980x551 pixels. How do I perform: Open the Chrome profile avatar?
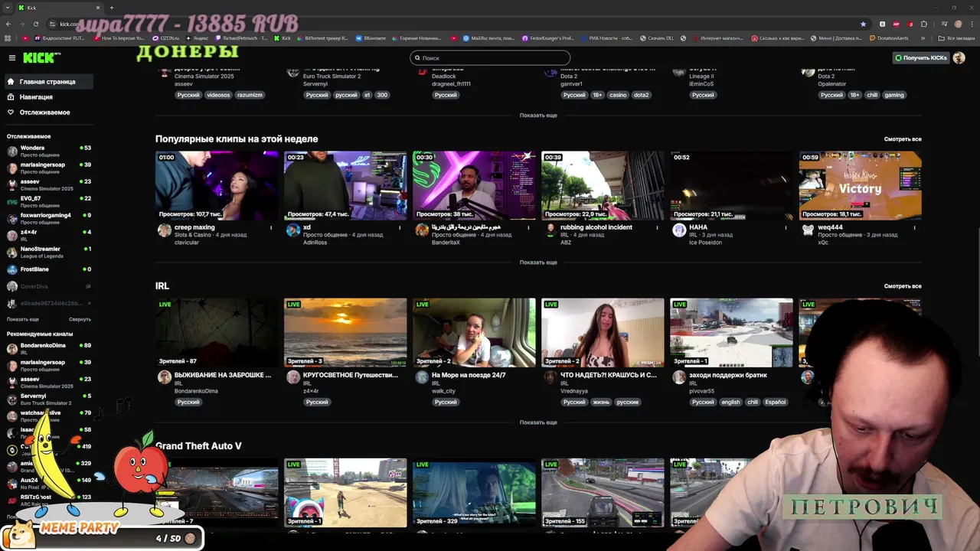pos(959,24)
